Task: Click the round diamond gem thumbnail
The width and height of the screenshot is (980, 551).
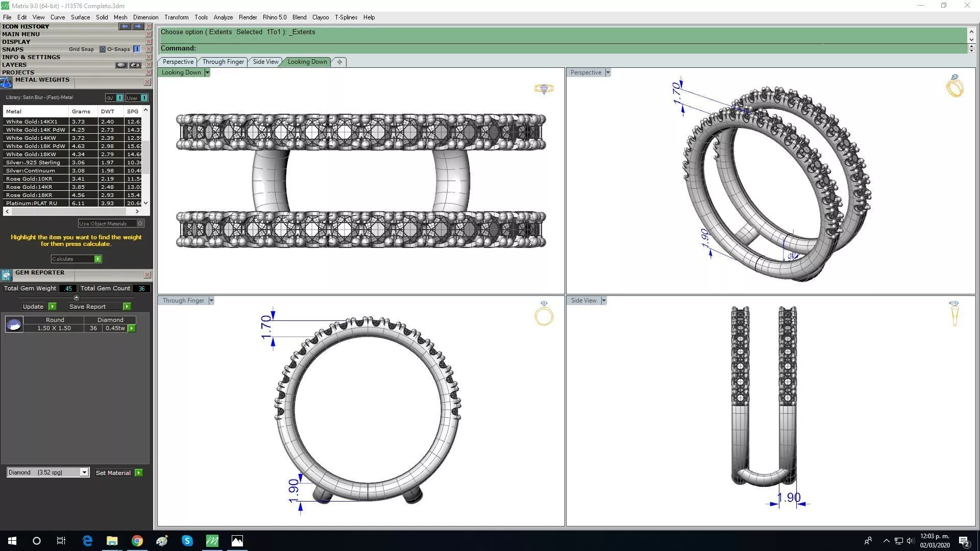Action: point(14,324)
